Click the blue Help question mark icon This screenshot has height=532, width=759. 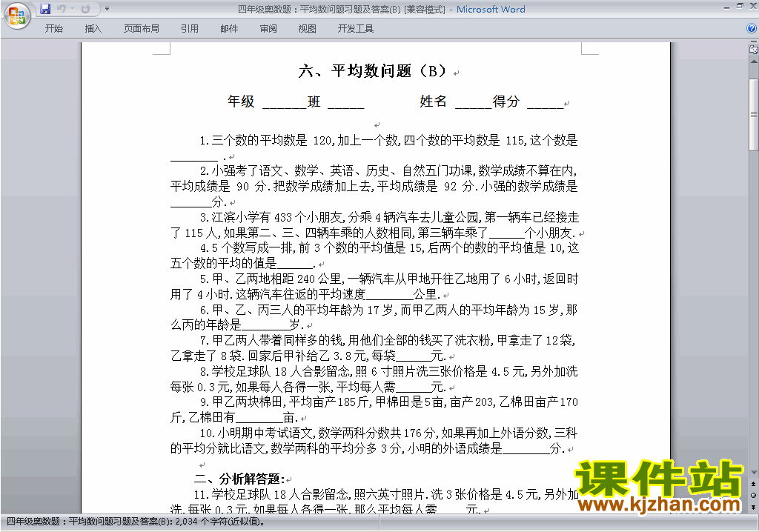pyautogui.click(x=752, y=29)
